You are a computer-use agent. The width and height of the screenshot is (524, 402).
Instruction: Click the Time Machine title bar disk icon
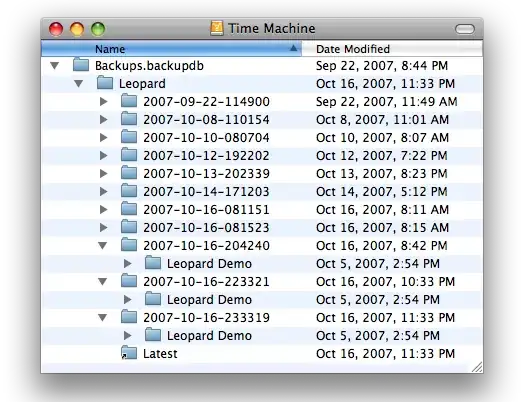pos(217,28)
